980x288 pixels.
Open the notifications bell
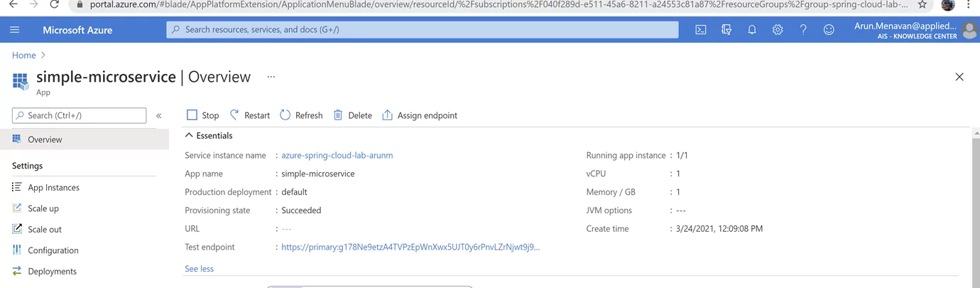coord(752,30)
